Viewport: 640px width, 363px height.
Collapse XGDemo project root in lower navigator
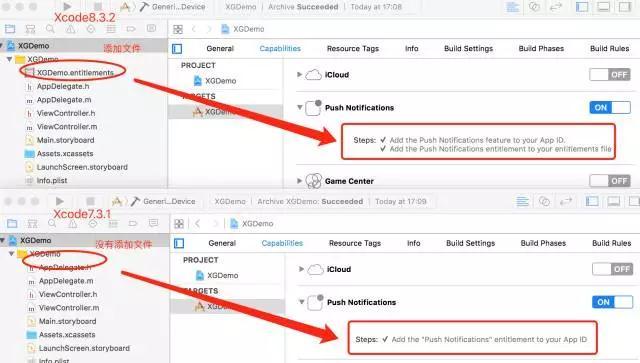[x=2, y=240]
